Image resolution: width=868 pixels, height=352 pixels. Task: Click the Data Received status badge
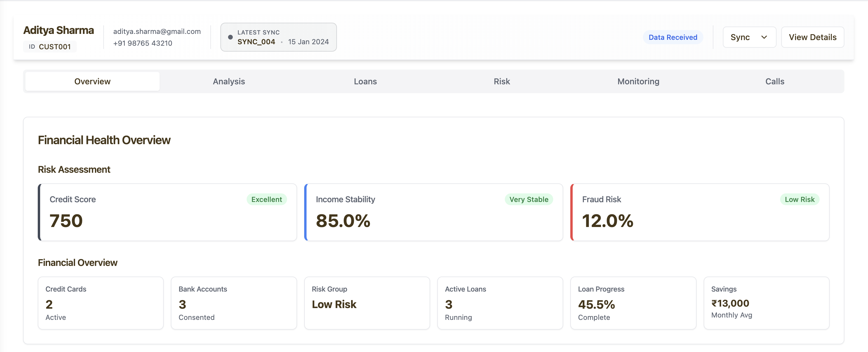coord(673,37)
